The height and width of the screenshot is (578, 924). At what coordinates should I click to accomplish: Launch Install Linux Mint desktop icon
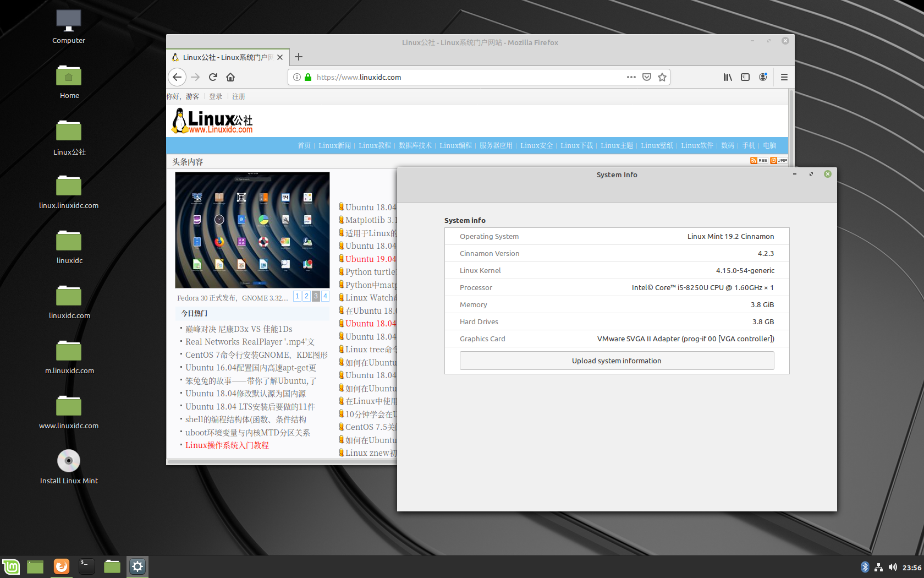(x=69, y=467)
